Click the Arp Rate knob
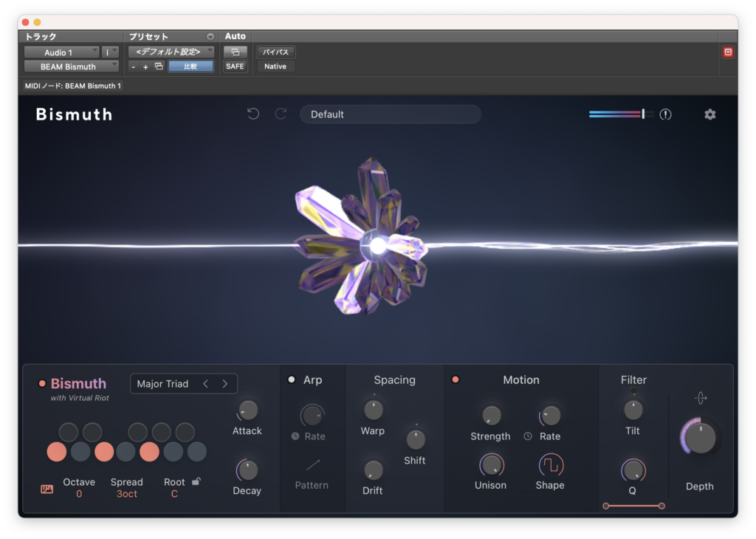The height and width of the screenshot is (539, 756). 312,416
